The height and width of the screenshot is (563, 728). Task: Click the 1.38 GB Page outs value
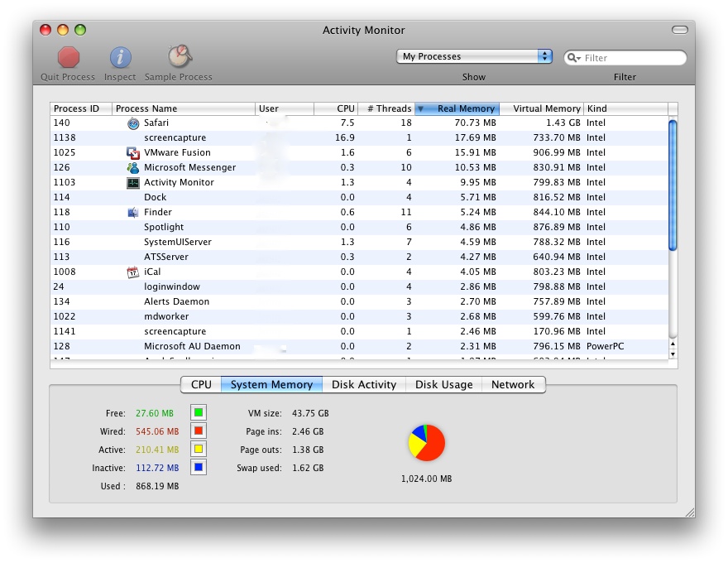point(308,450)
